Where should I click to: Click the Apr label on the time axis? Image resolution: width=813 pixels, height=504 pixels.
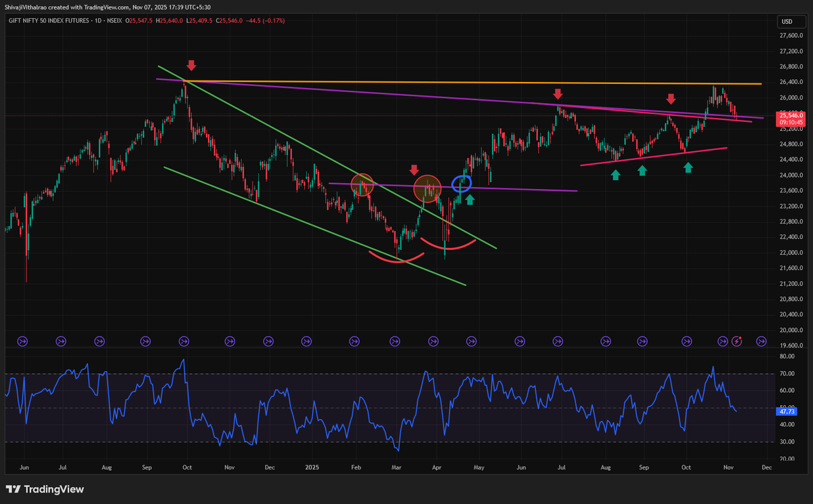[x=437, y=467]
